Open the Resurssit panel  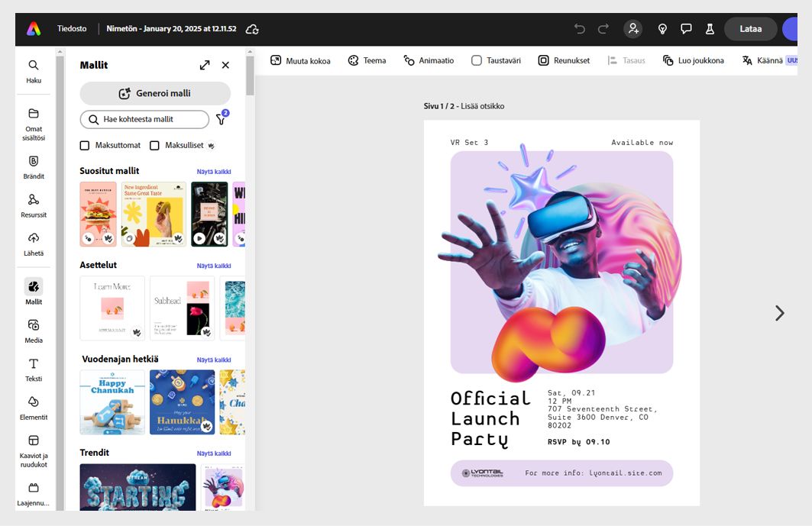pyautogui.click(x=33, y=205)
